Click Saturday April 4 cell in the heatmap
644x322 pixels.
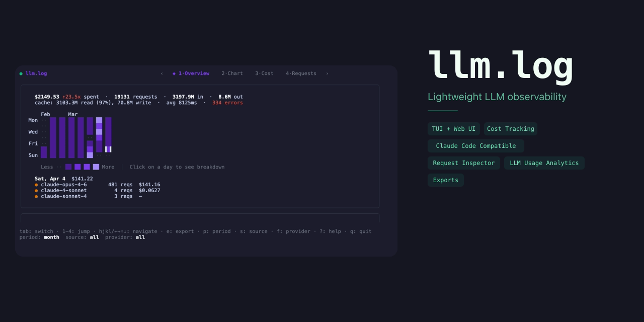tap(109, 149)
